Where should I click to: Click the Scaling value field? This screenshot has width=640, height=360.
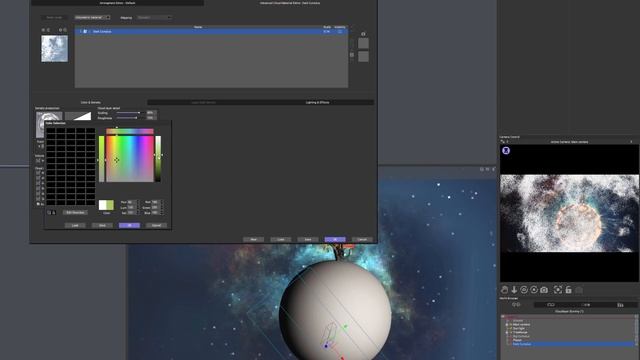point(151,113)
